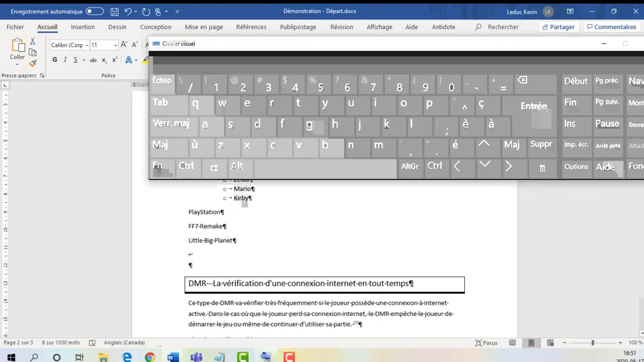This screenshot has width=644, height=362.
Task: Click the touch/mouse mode icon
Action: pos(158,11)
